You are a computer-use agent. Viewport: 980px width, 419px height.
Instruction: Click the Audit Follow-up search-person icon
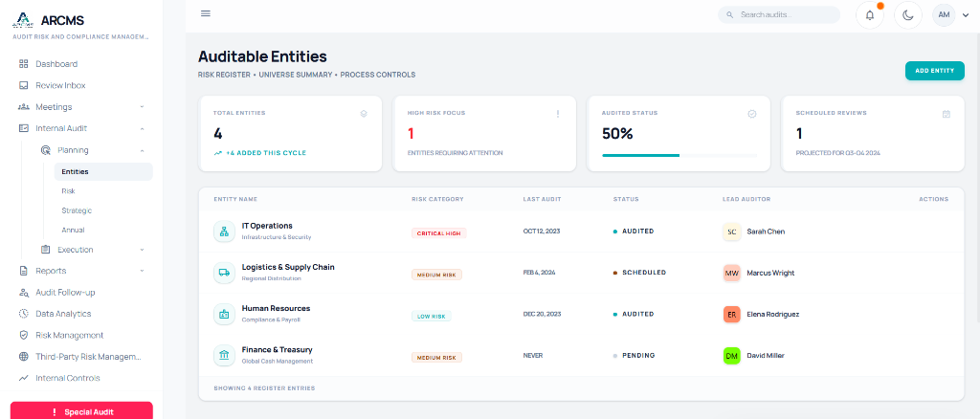24,292
